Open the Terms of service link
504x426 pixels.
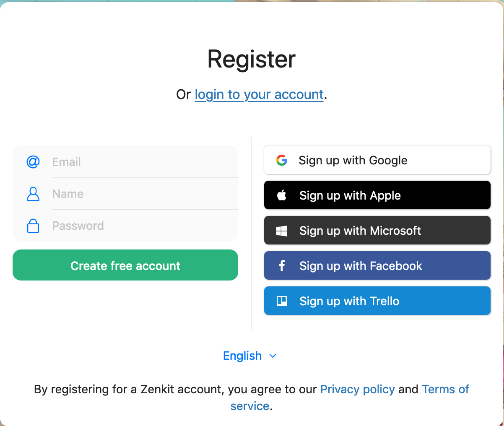click(445, 389)
